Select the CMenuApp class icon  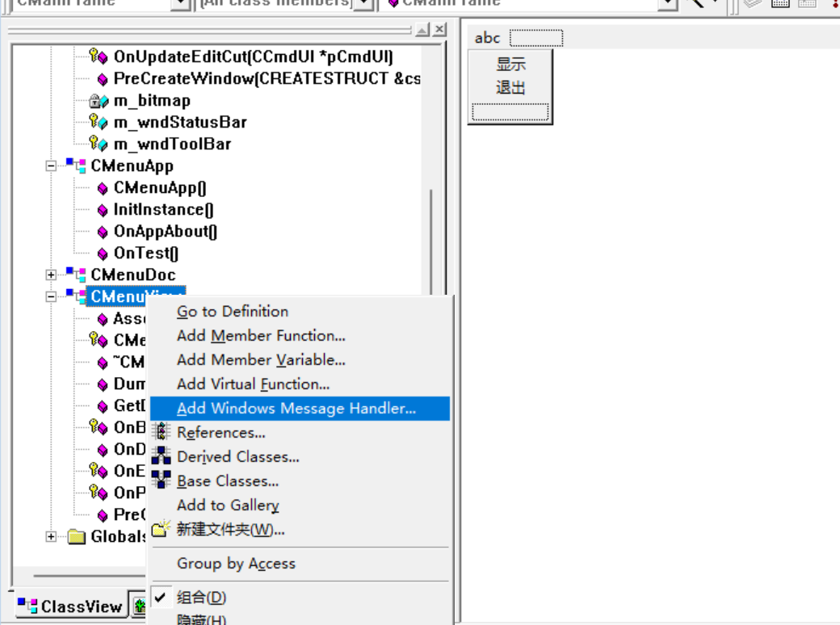[76, 166]
